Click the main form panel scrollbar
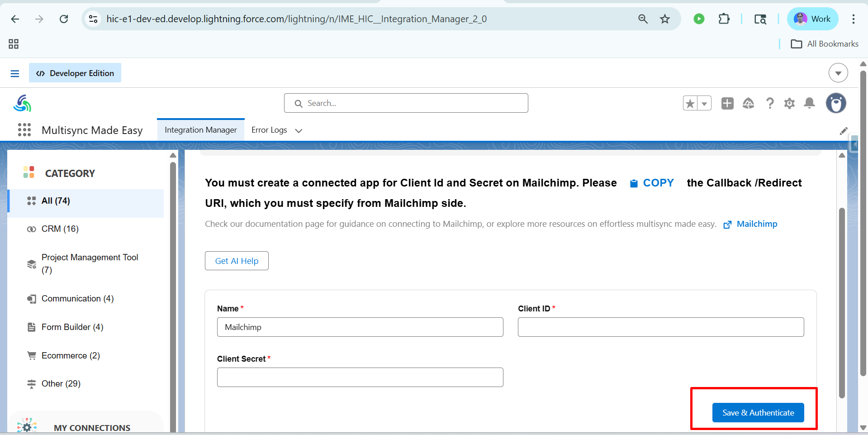 (842, 302)
